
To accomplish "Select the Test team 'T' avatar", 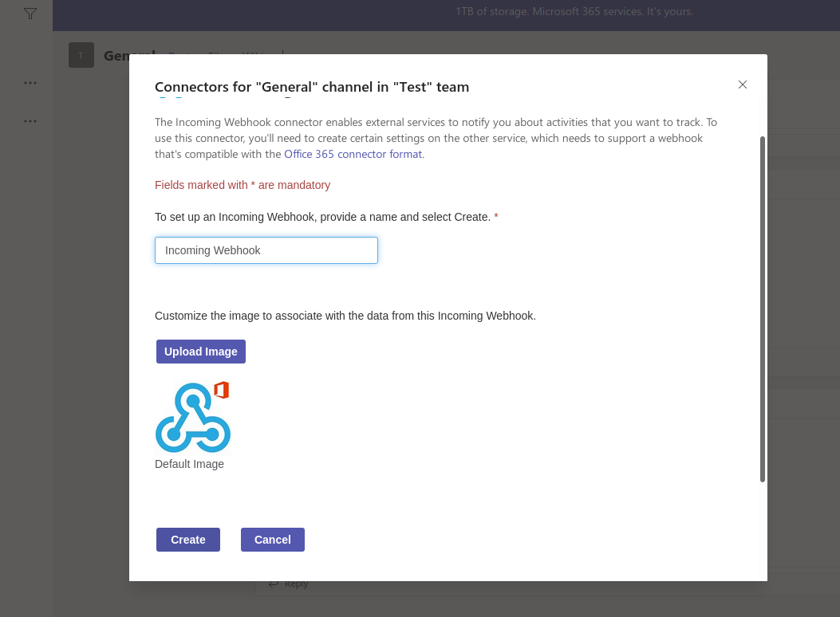I will point(81,55).
